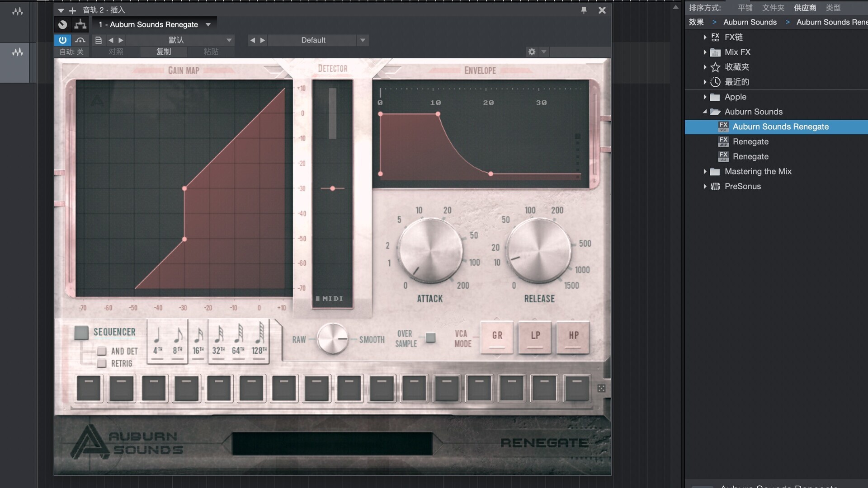
Task: Toggle the last sequencer step button
Action: tap(577, 389)
